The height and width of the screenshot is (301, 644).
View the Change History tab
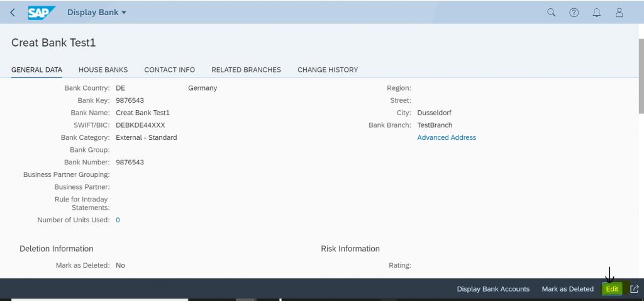click(328, 70)
